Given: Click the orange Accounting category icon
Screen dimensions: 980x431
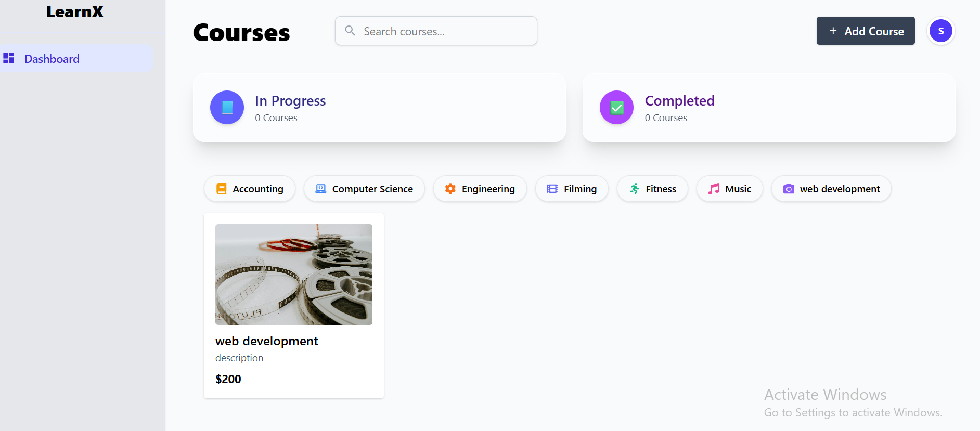Looking at the screenshot, I should (221, 189).
